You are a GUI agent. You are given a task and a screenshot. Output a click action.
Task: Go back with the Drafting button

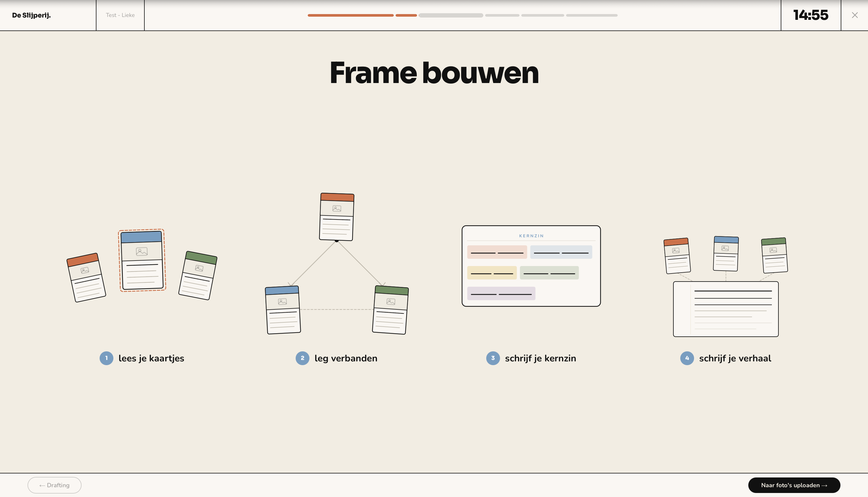click(55, 485)
